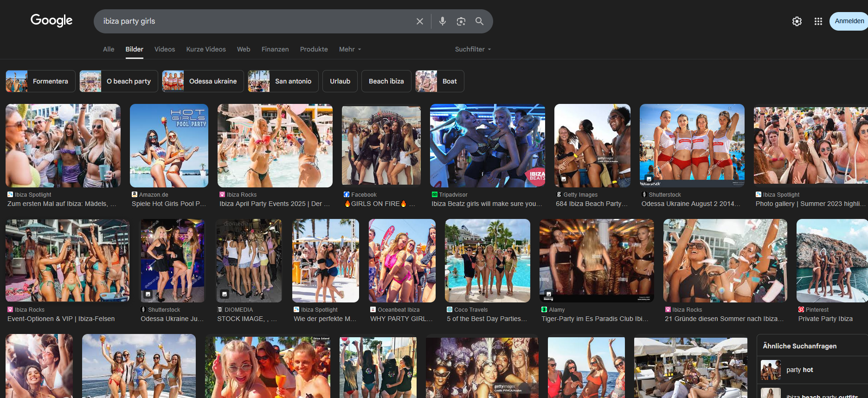Open Google Lens image search icon
This screenshot has height=398, width=868.
point(461,21)
